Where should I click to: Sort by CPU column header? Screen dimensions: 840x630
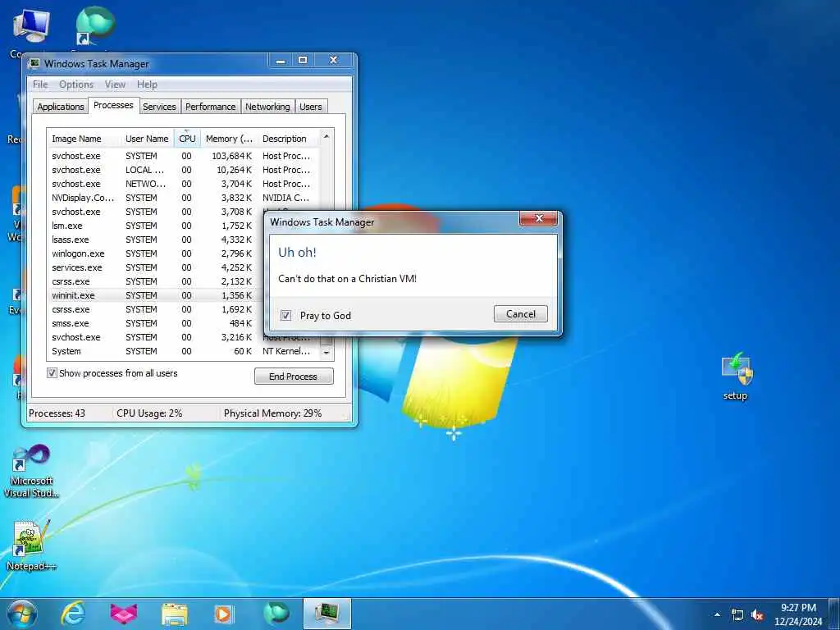click(187, 139)
